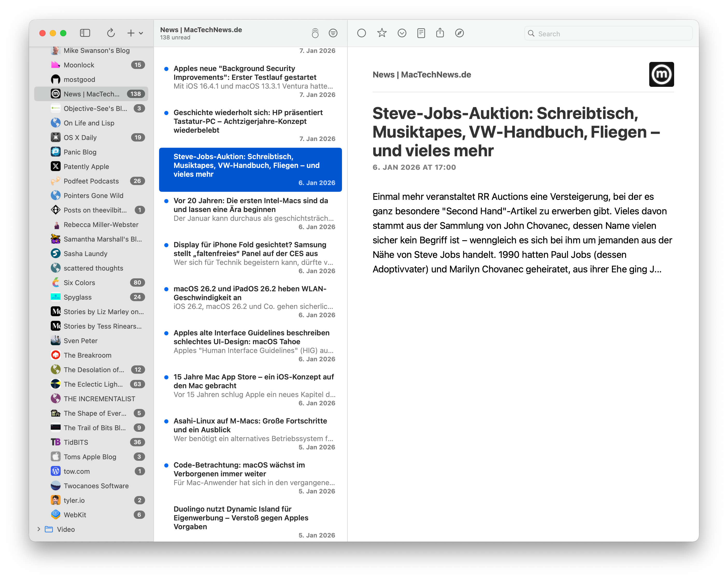Select the Six Colors feed

coord(80,283)
